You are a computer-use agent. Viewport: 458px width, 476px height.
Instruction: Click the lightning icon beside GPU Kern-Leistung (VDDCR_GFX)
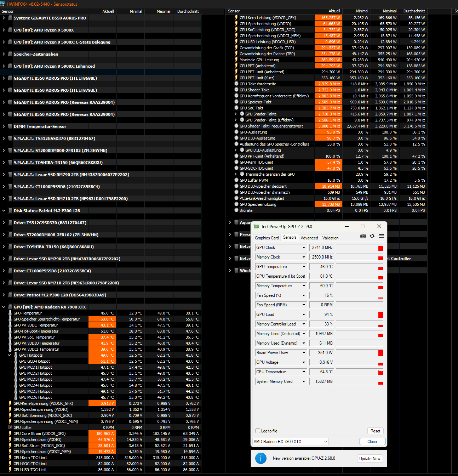[x=236, y=18]
